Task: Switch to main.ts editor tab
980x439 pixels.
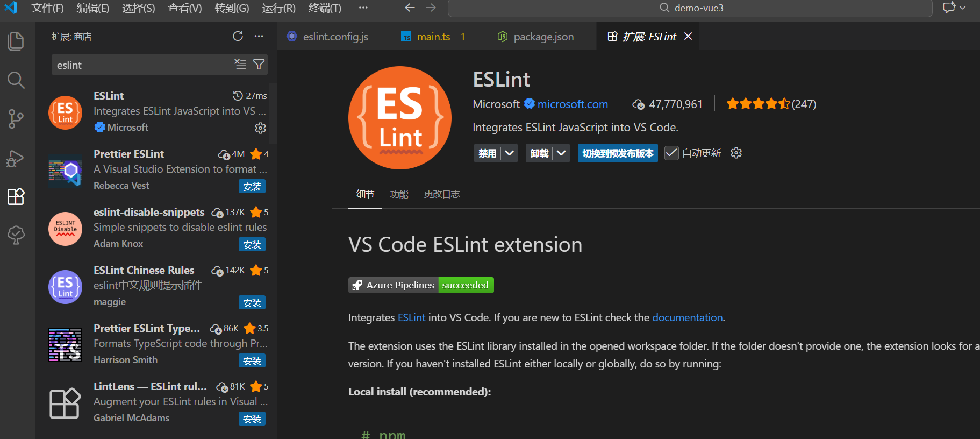Action: pos(439,37)
